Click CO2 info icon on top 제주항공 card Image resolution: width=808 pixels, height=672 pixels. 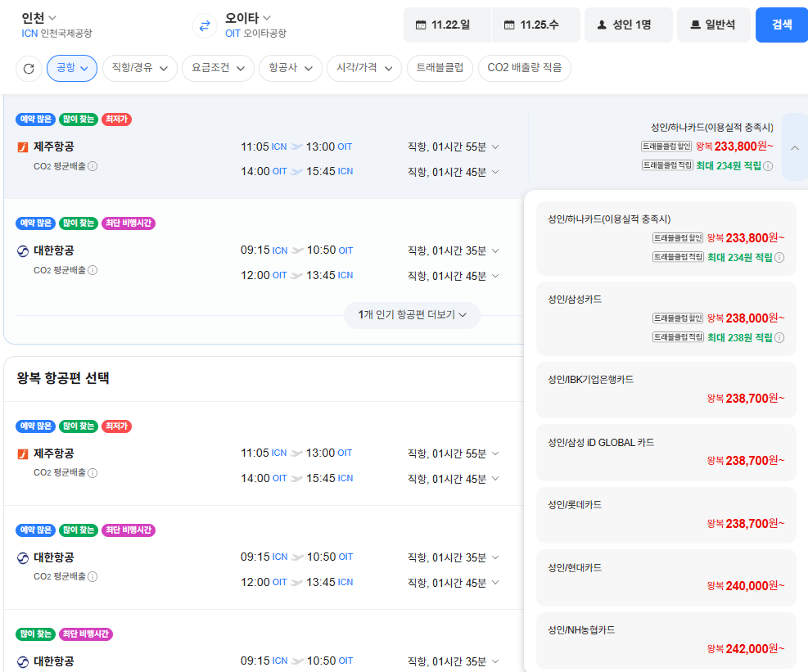pyautogui.click(x=93, y=166)
